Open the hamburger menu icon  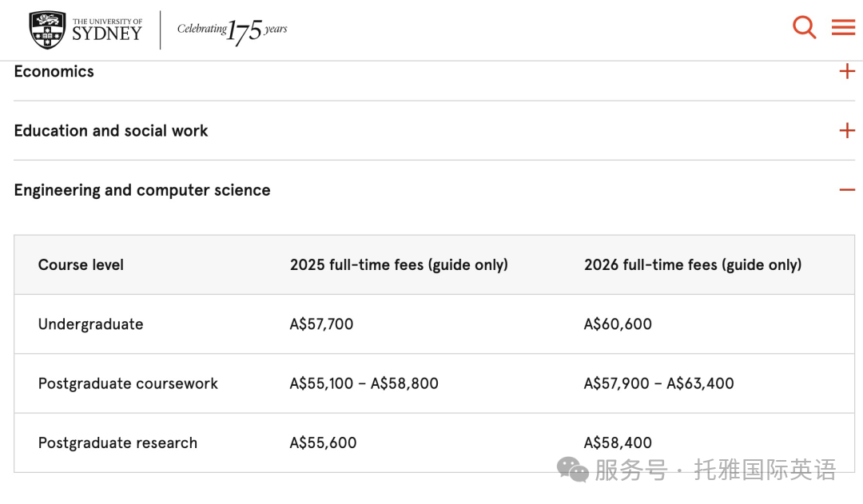(x=843, y=27)
